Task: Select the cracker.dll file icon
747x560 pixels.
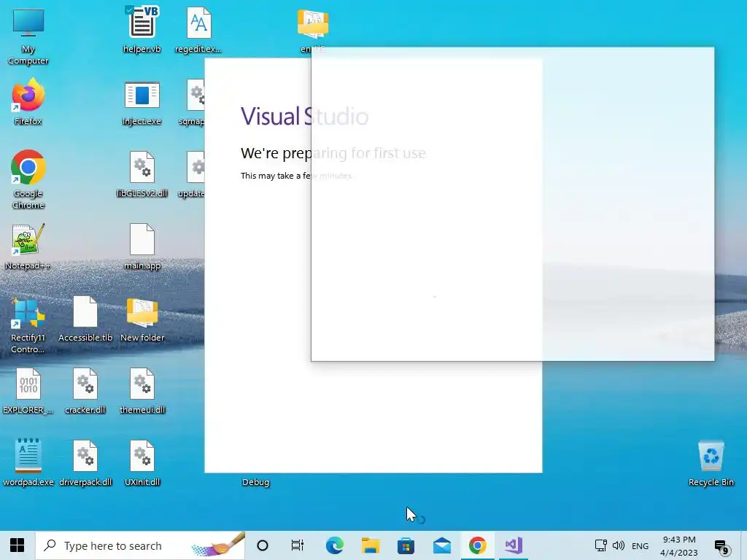Action: (x=85, y=391)
